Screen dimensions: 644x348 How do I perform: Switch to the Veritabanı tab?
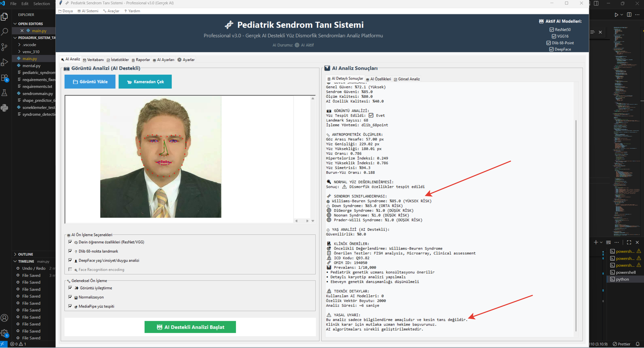[93, 60]
